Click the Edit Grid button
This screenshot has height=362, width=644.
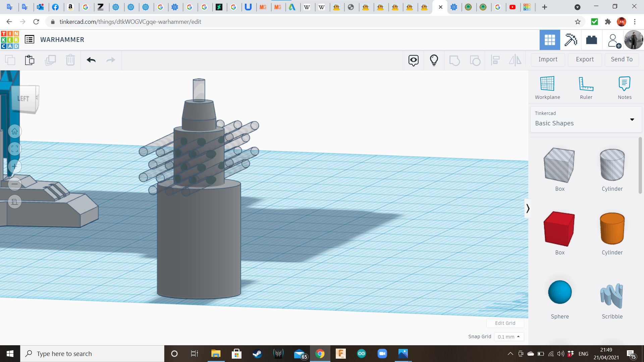click(x=505, y=323)
